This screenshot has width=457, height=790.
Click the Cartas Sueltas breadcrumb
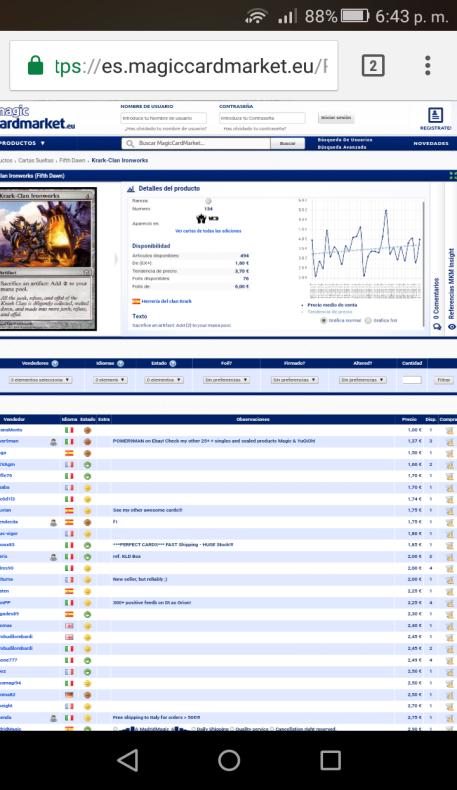[x=36, y=161]
